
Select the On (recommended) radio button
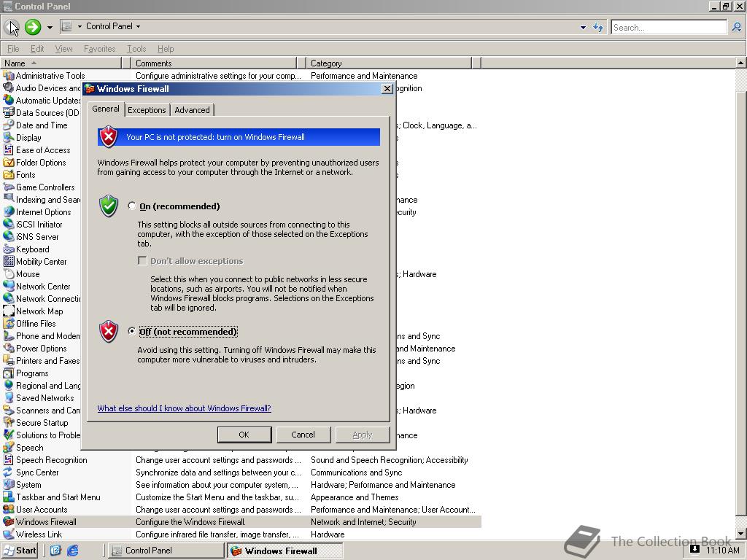coord(132,206)
